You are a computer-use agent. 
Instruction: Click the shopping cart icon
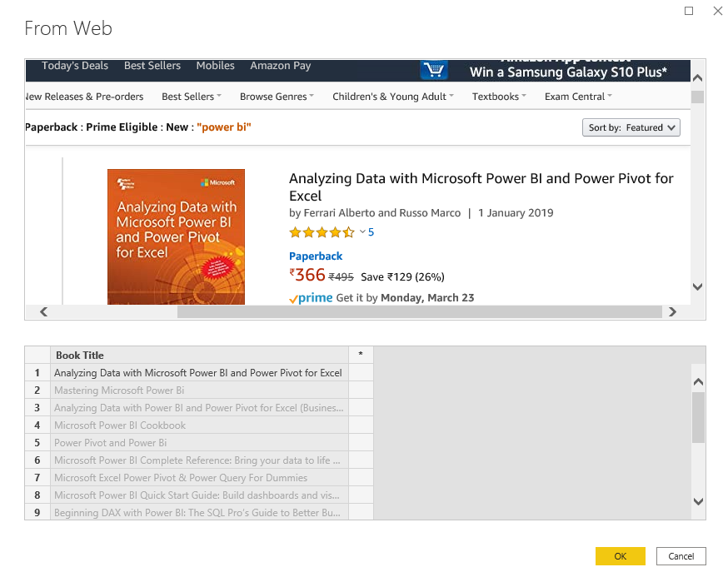[x=433, y=70]
